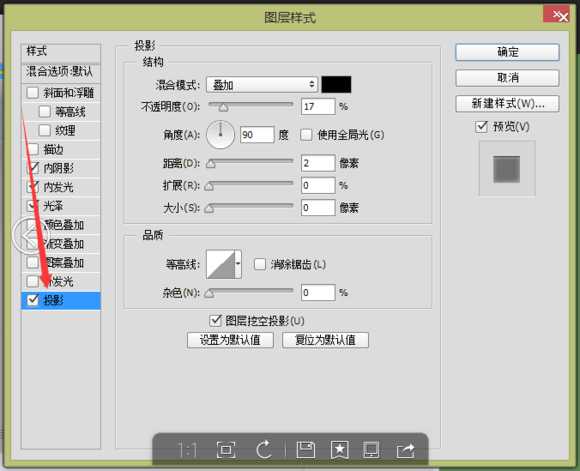Enable 使用全局光 checkbox
Viewport: 580px width, 471px height.
coord(306,135)
